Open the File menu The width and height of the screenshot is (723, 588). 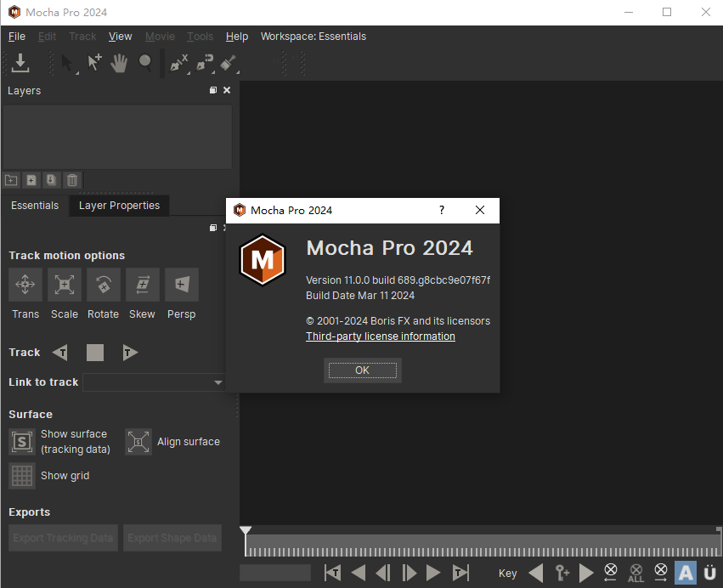click(17, 37)
